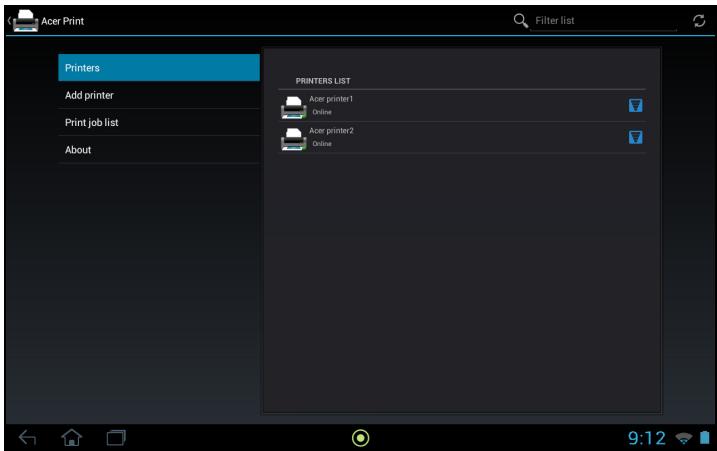The width and height of the screenshot is (717, 451).
Task: Click the Acer printer1 printer icon
Action: 293,107
